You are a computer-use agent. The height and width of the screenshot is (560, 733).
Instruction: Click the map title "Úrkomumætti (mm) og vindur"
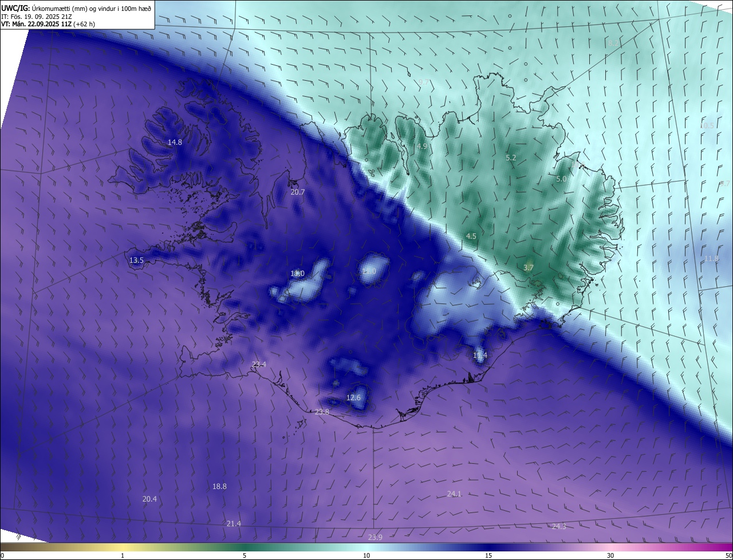pyautogui.click(x=73, y=8)
